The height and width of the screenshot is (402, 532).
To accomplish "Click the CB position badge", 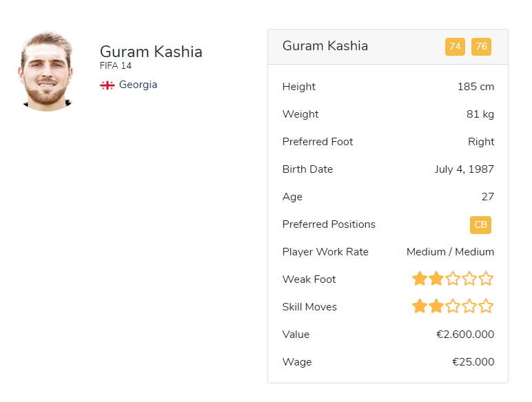I will coord(480,224).
